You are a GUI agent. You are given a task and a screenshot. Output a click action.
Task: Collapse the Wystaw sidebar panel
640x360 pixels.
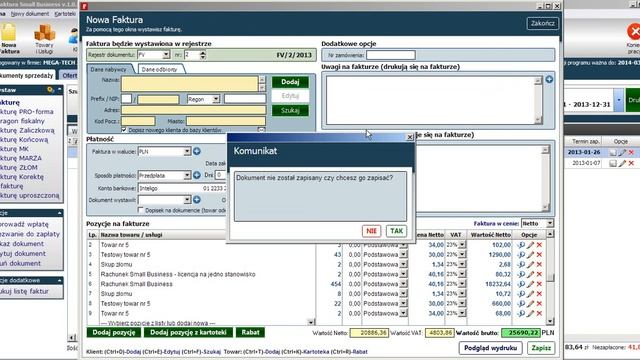60,90
